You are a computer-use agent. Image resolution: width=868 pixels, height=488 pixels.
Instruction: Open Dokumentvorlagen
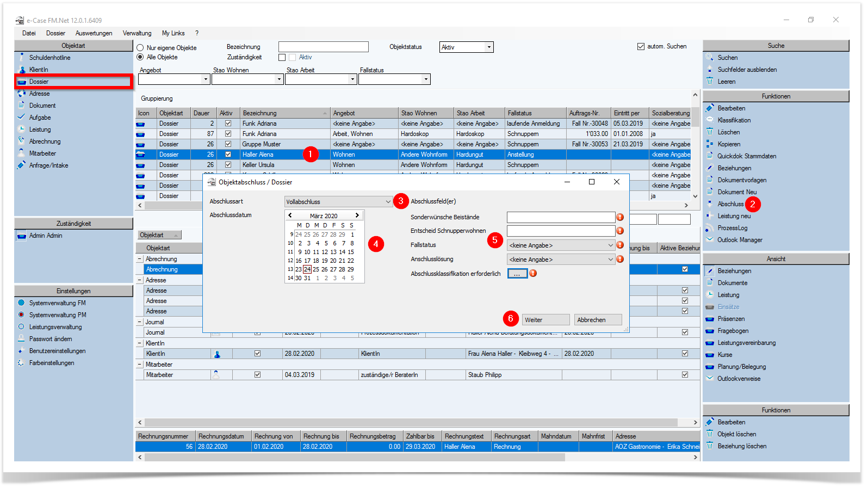[742, 180]
